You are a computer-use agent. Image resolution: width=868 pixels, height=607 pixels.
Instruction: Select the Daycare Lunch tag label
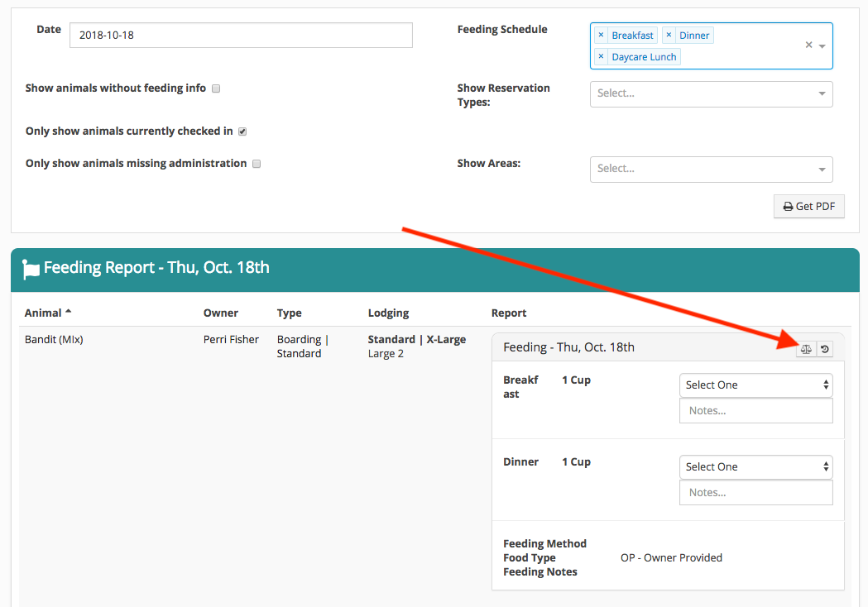point(644,56)
